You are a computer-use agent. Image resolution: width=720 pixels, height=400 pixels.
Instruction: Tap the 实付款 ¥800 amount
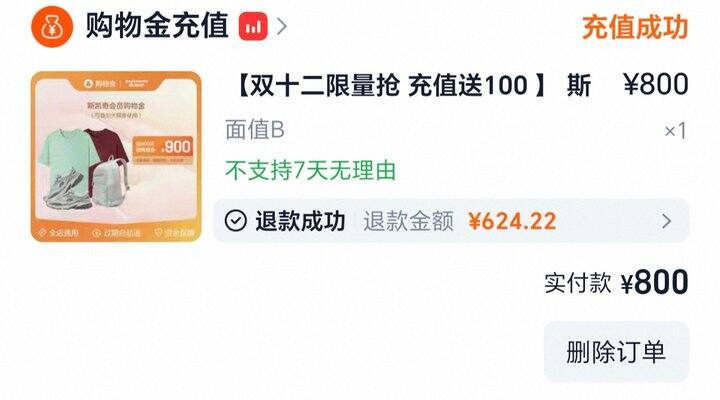point(616,282)
